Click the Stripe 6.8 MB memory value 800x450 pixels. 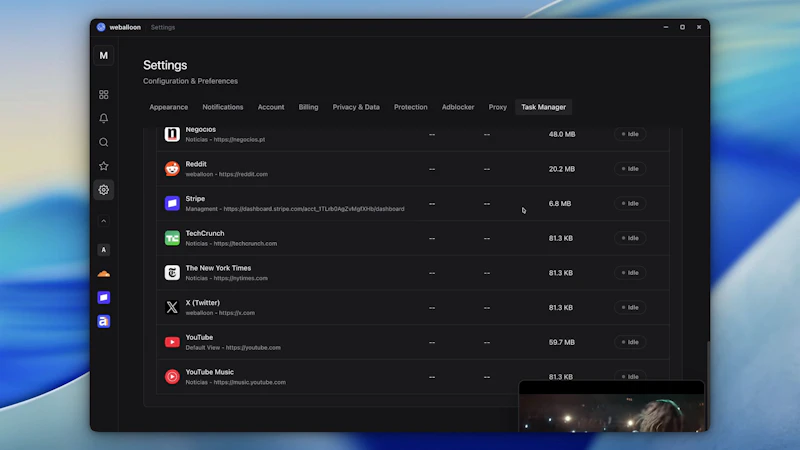(x=560, y=204)
